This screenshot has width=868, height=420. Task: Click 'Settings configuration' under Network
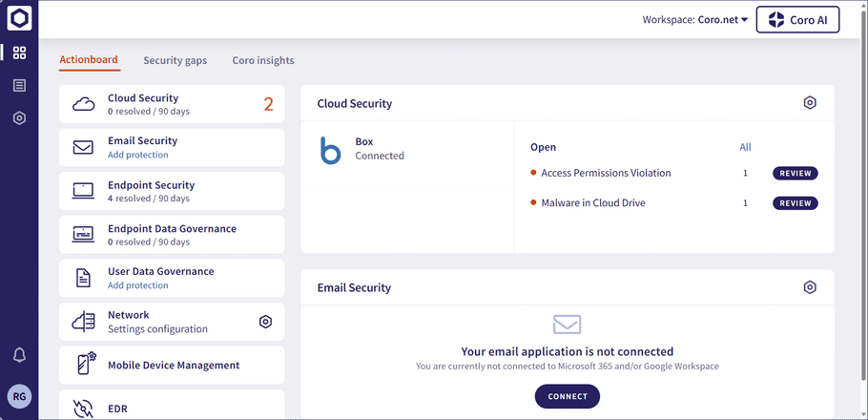pos(157,329)
